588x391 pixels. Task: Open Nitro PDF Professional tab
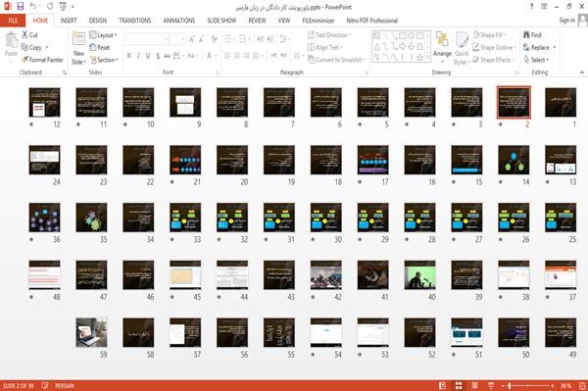(x=372, y=21)
